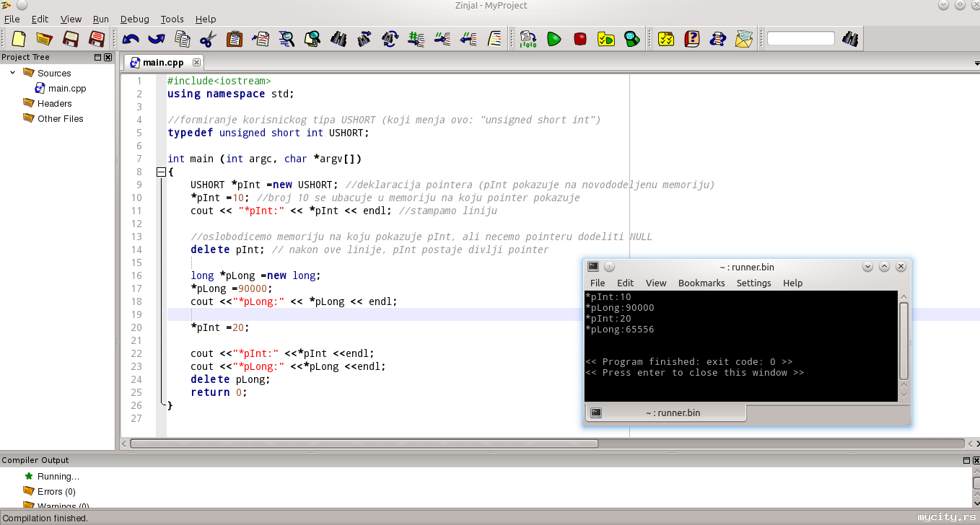Click the Compile binary icon
Screen dimensions: 980x525
click(528, 39)
